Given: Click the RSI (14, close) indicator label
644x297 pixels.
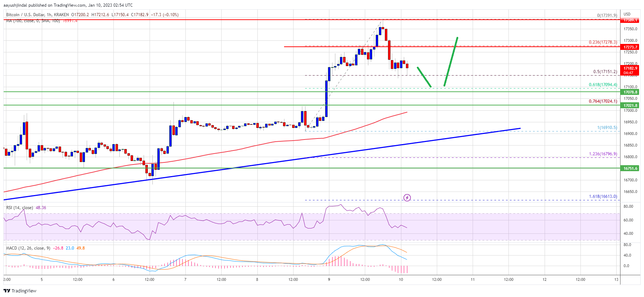Looking at the screenshot, I should point(20,208).
